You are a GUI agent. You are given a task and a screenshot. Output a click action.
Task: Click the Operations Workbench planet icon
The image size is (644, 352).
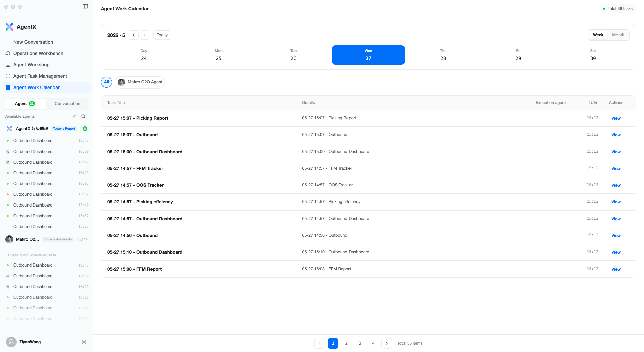pos(8,53)
